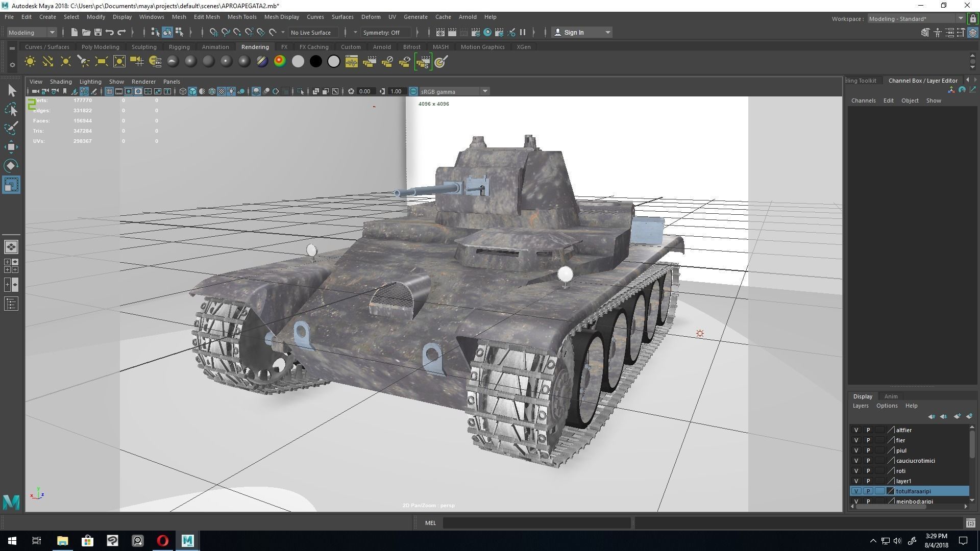This screenshot has height=551, width=980.
Task: Toggle visibility of the roti layer
Action: point(856,471)
